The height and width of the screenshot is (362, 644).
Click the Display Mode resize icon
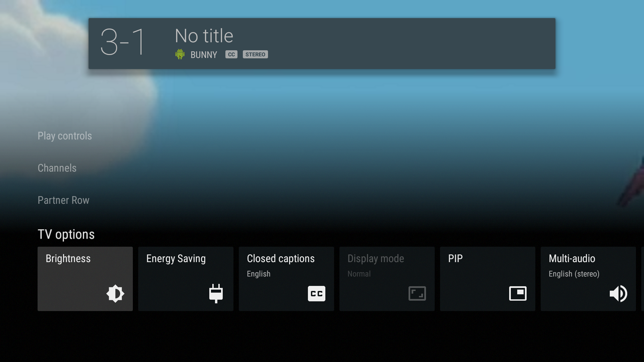pos(417,294)
